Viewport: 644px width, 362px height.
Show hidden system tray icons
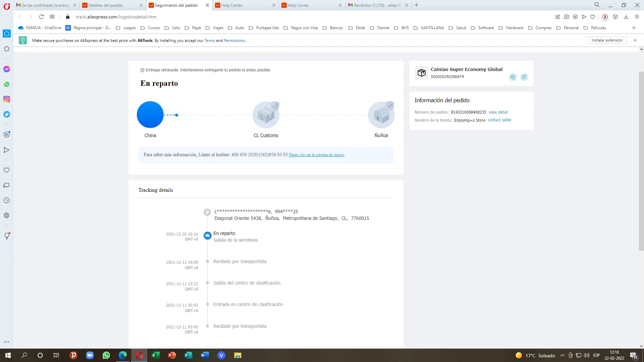(562, 356)
